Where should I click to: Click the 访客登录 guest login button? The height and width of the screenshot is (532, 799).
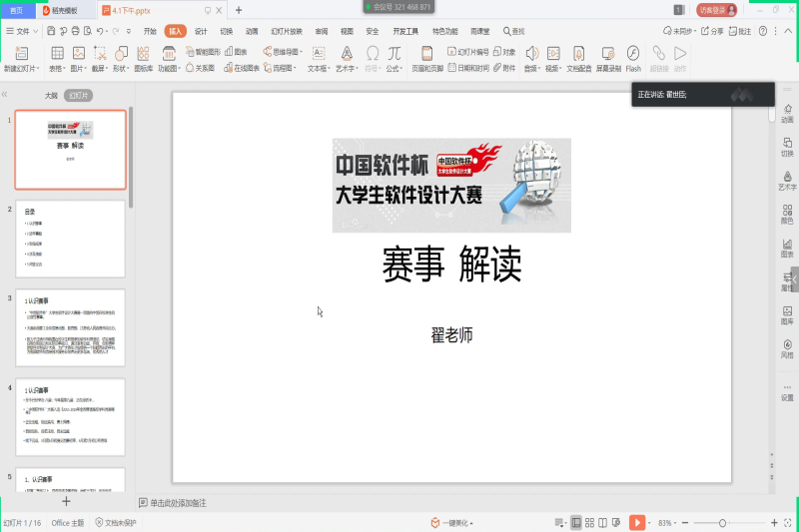716,10
